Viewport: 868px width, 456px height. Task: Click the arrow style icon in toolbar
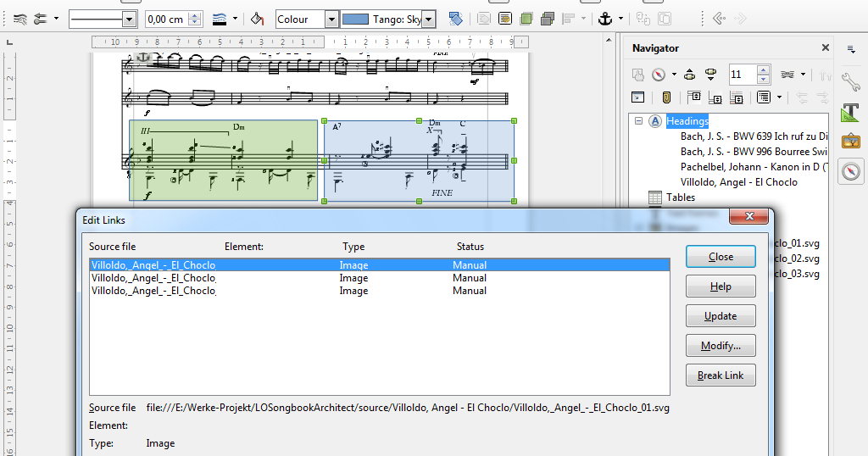click(x=20, y=19)
